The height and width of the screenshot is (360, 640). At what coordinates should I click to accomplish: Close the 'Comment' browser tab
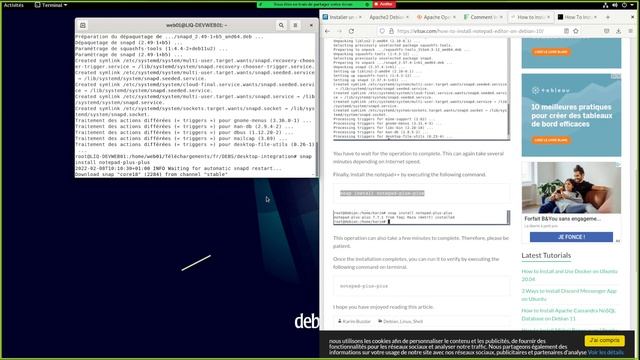[x=501, y=17]
